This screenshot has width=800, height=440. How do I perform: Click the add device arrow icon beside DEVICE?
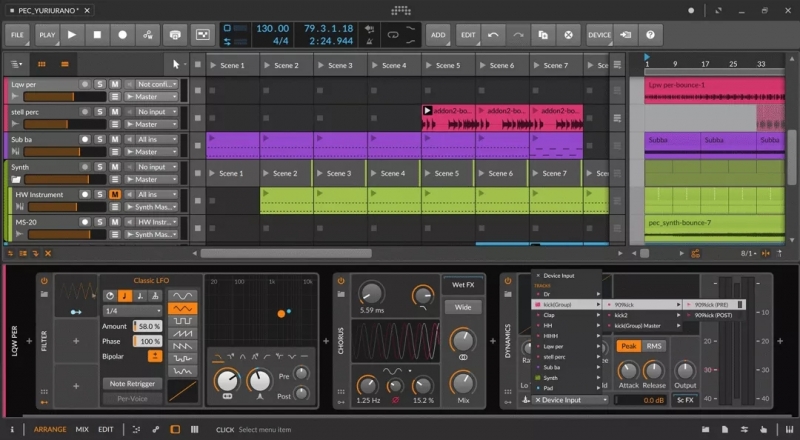pyautogui.click(x=626, y=35)
